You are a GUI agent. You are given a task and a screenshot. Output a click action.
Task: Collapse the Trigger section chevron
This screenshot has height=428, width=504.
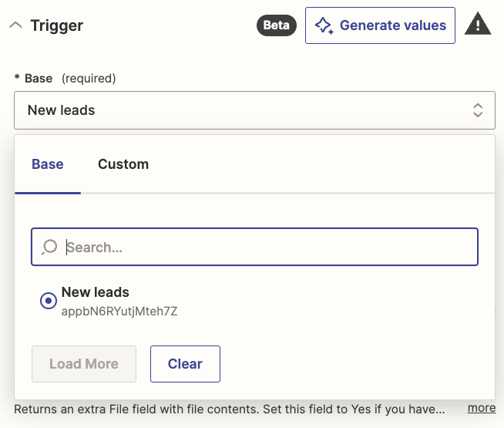tap(15, 25)
